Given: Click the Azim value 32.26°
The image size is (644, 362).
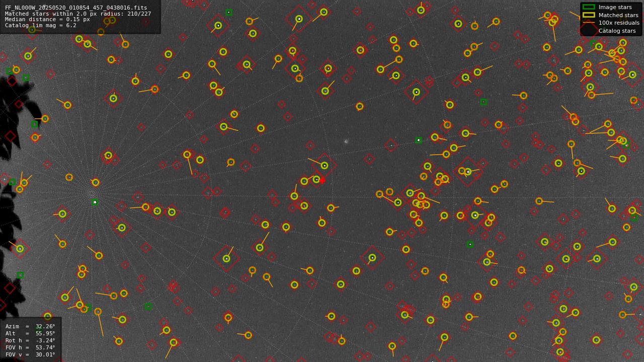Looking at the screenshot, I should (45, 326).
